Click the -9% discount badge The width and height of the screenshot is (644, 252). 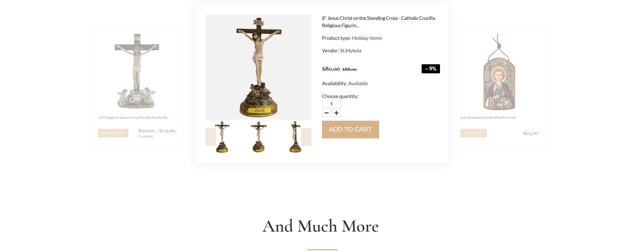coord(431,69)
